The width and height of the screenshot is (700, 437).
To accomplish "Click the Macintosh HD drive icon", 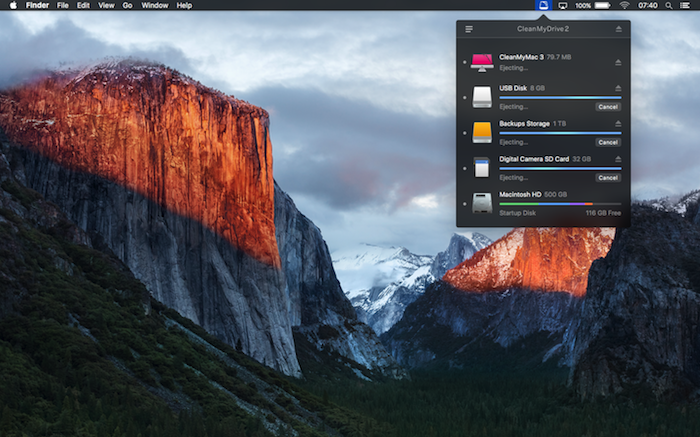I will pos(482,203).
